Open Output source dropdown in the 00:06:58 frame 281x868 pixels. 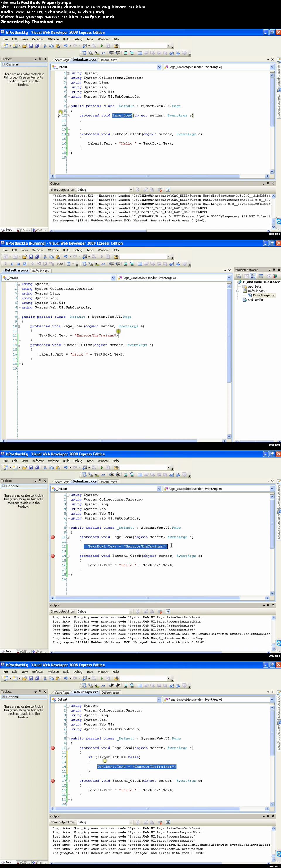coord(131,611)
